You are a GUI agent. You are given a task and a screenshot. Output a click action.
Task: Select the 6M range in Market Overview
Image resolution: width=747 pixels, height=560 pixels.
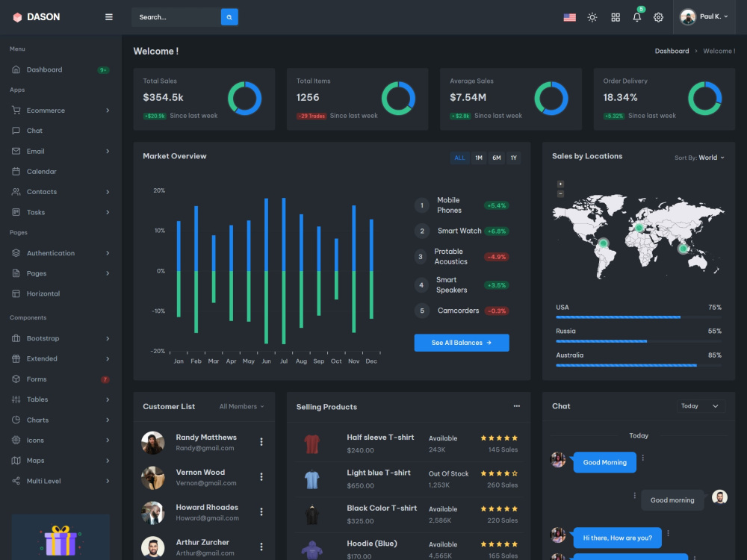(x=497, y=158)
